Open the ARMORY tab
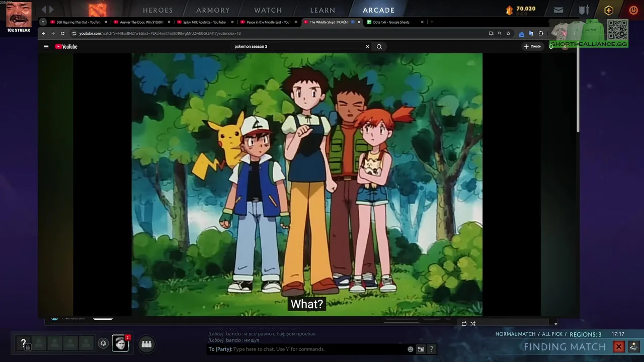Image resolution: width=644 pixels, height=362 pixels. 213,10
